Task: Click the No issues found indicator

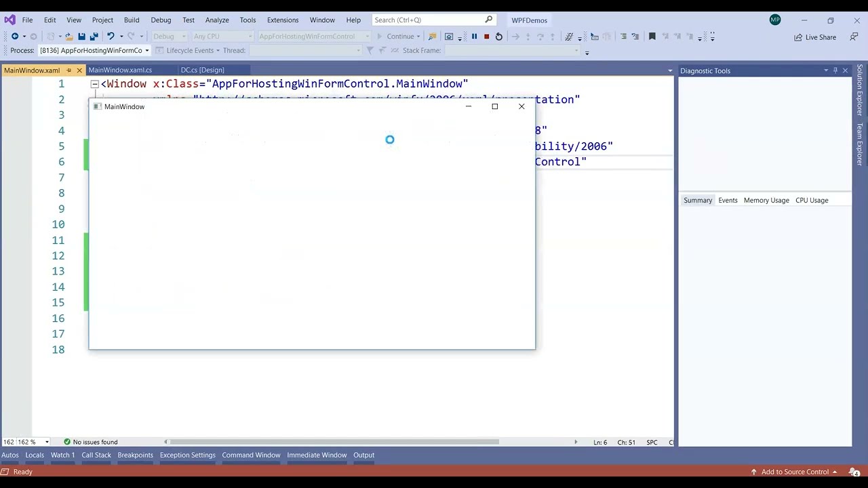Action: [x=90, y=442]
